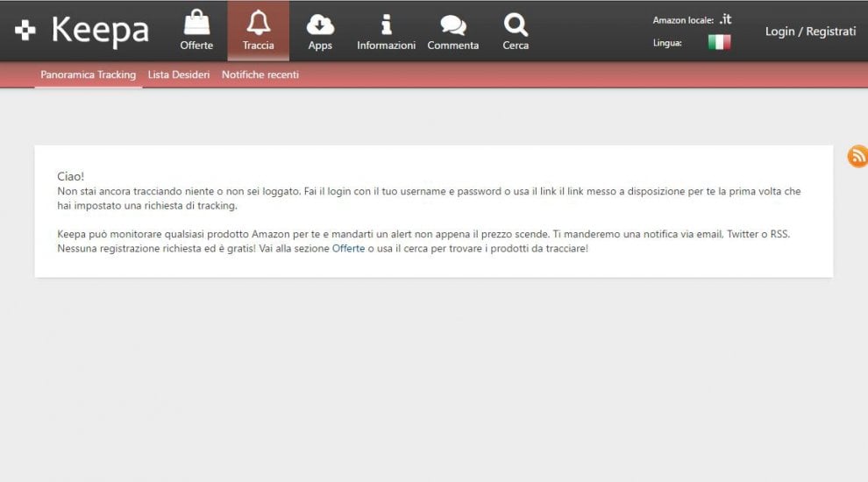Click the Keepa plus cross icon
The height and width of the screenshot is (482, 868).
[25, 30]
